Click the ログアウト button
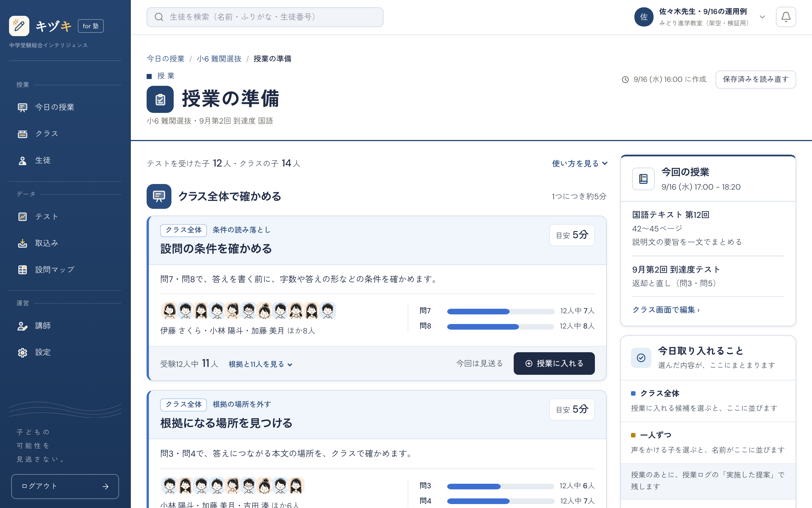 65,486
